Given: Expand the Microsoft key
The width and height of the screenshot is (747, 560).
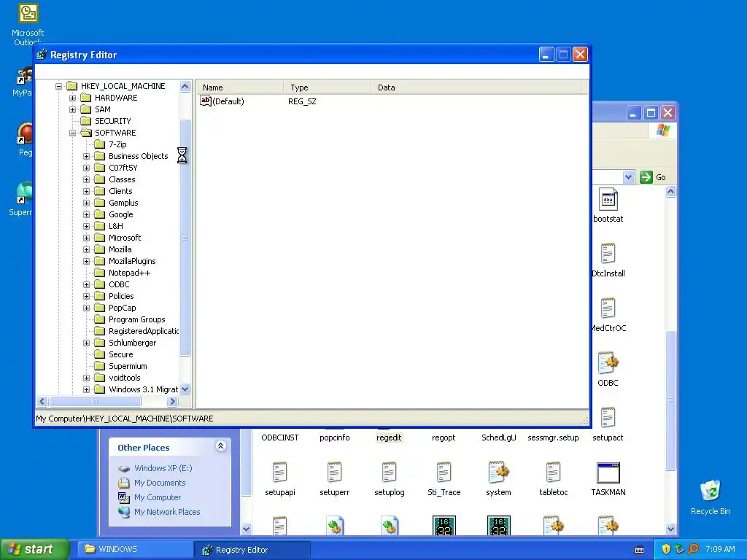Looking at the screenshot, I should point(86,238).
